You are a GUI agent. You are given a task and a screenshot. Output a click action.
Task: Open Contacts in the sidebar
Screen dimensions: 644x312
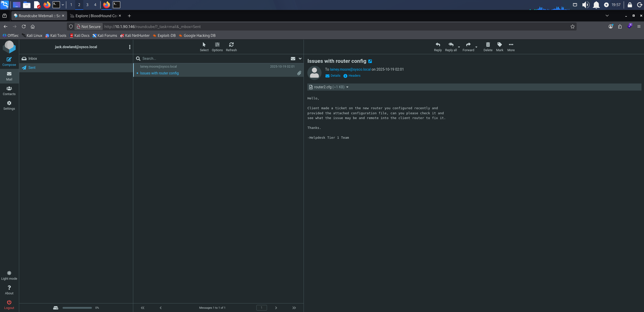(9, 91)
